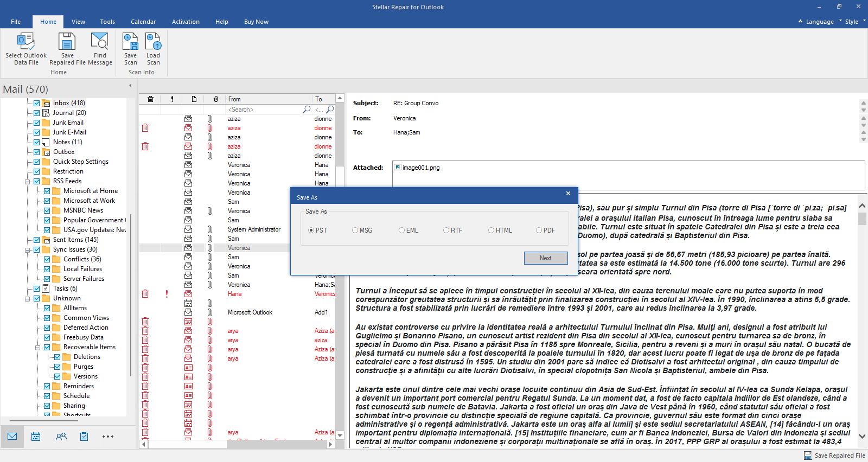Click Buy Now tab

pos(256,22)
